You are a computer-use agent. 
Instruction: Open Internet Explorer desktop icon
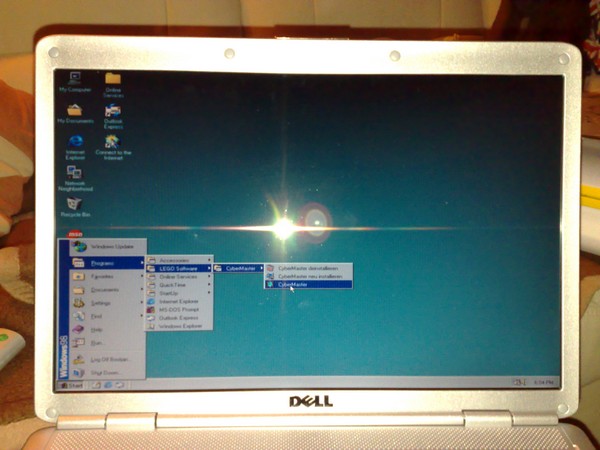pyautogui.click(x=75, y=147)
